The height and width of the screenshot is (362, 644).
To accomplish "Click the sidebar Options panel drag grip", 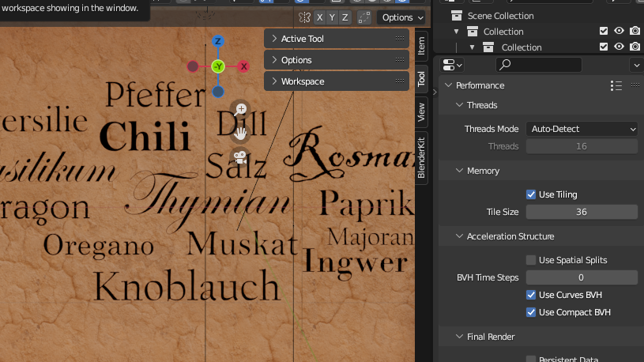I will [400, 59].
